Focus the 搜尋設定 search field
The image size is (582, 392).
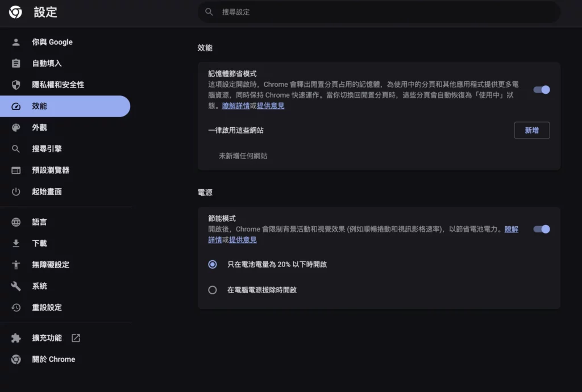pos(379,12)
